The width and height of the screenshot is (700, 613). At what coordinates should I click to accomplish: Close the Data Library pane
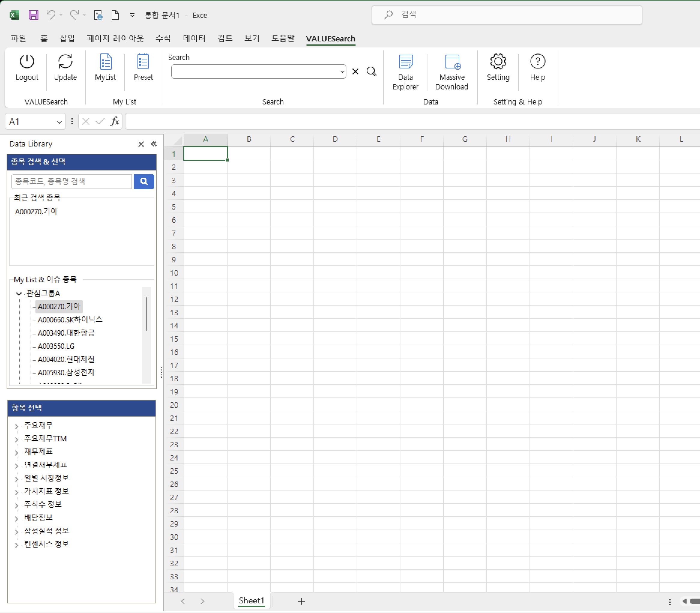tap(141, 144)
